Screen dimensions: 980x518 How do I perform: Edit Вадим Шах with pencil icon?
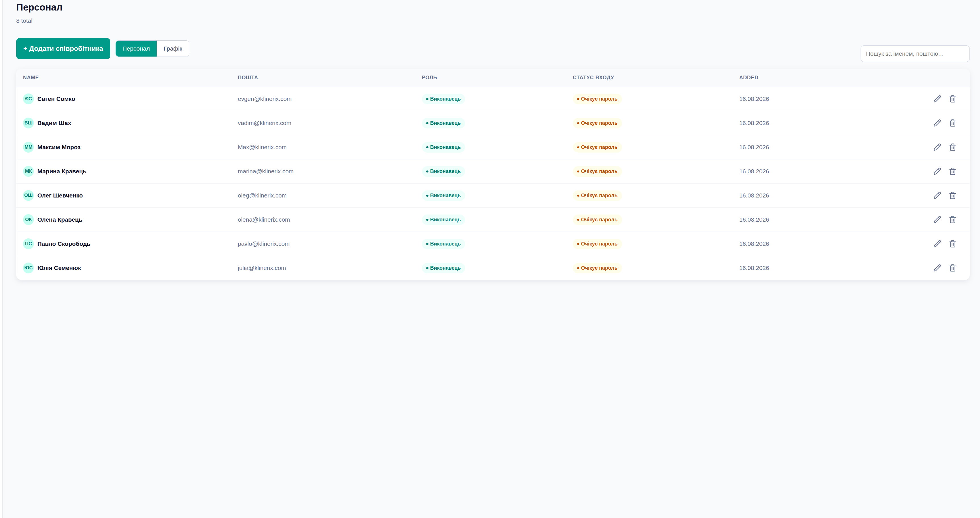[937, 123]
